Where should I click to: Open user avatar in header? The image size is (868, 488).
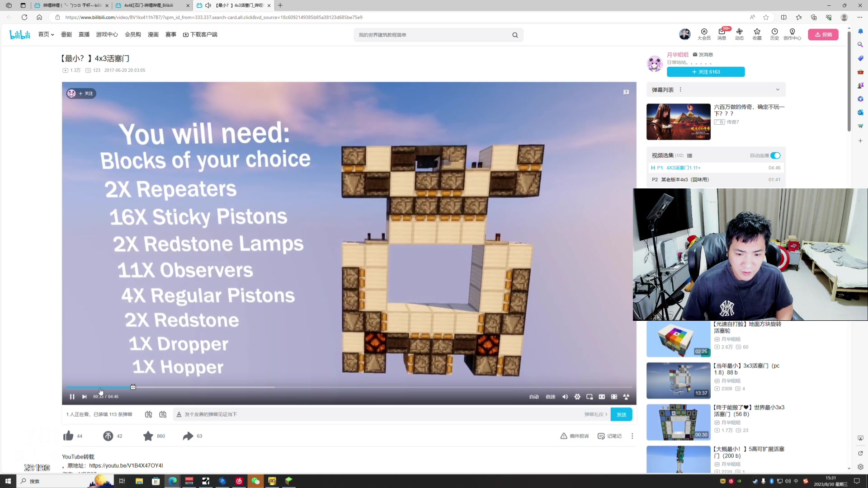(x=685, y=34)
